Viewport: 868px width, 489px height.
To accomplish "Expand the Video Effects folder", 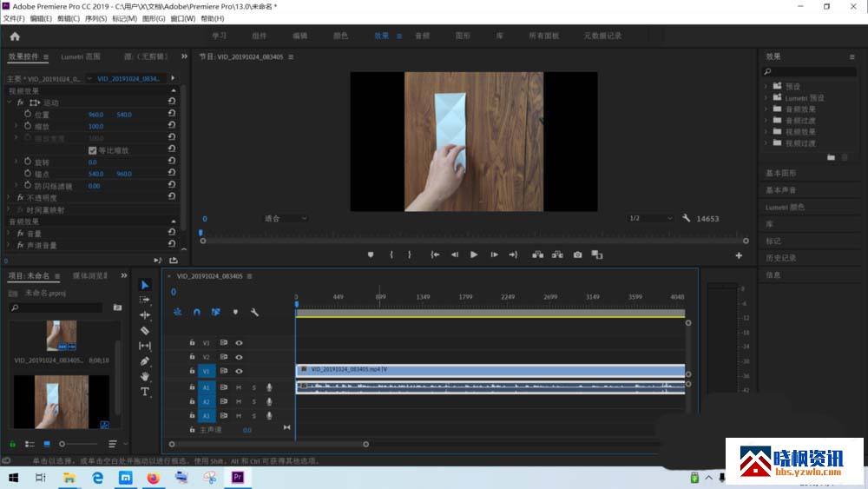I will point(766,131).
